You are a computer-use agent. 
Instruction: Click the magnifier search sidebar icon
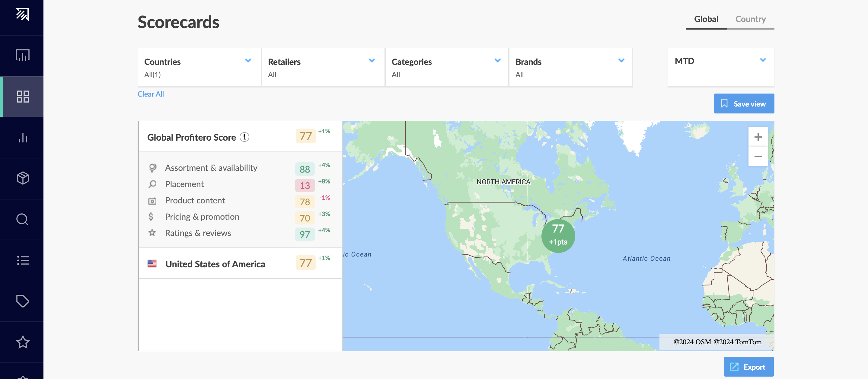pyautogui.click(x=22, y=219)
